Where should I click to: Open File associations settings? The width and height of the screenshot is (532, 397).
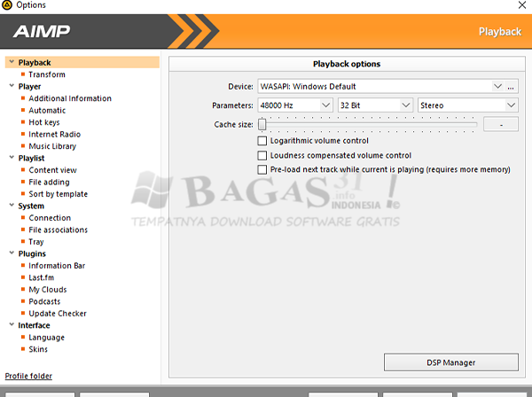[58, 230]
